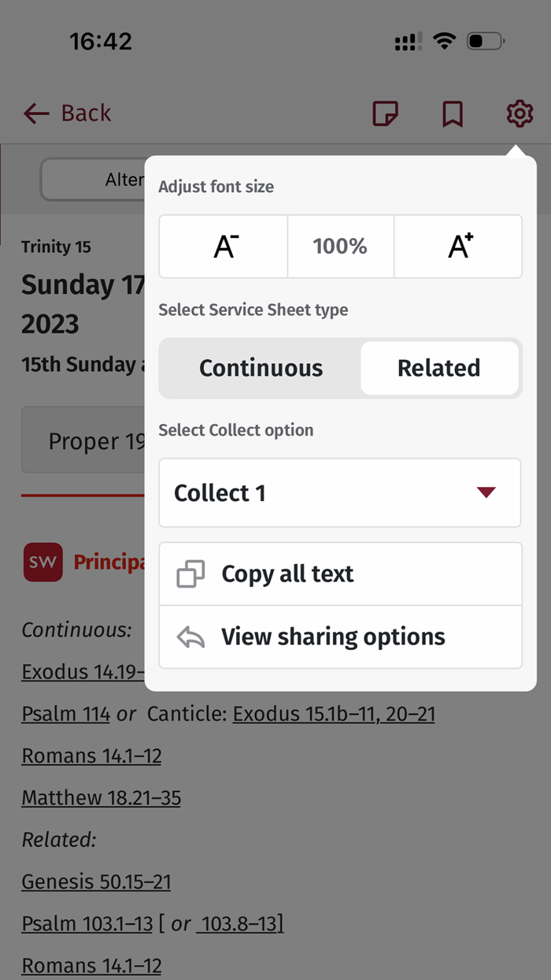Tap Back in the navigation bar
551x980 pixels.
pyautogui.click(x=87, y=113)
